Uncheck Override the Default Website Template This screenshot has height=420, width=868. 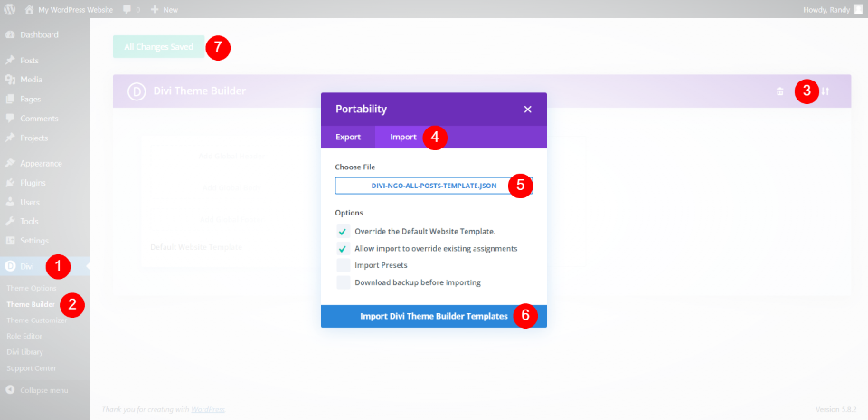click(x=344, y=232)
